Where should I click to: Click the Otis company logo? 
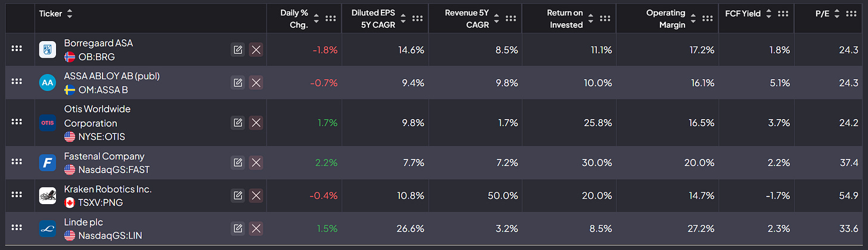tap(48, 123)
